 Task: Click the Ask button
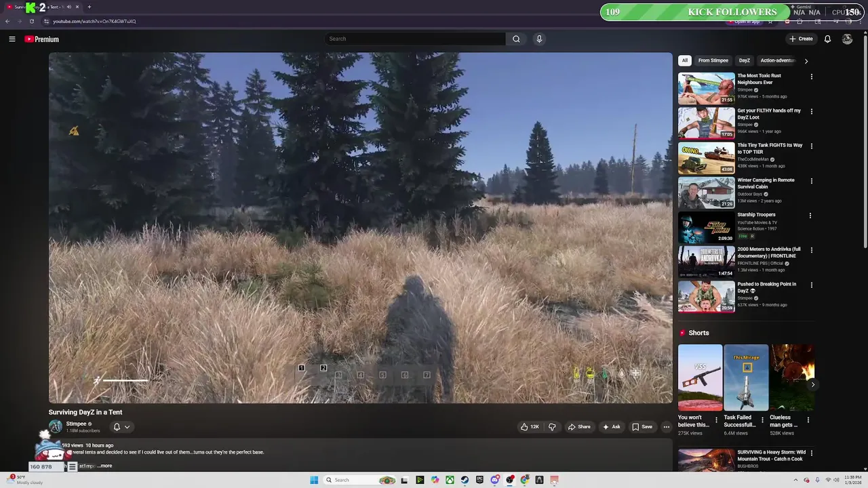coord(611,427)
